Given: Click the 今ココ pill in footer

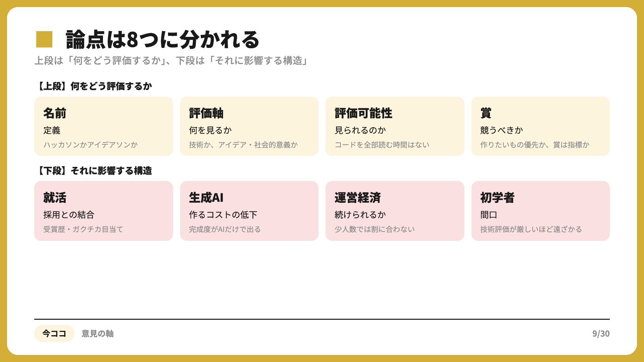Looking at the screenshot, I should tap(54, 334).
